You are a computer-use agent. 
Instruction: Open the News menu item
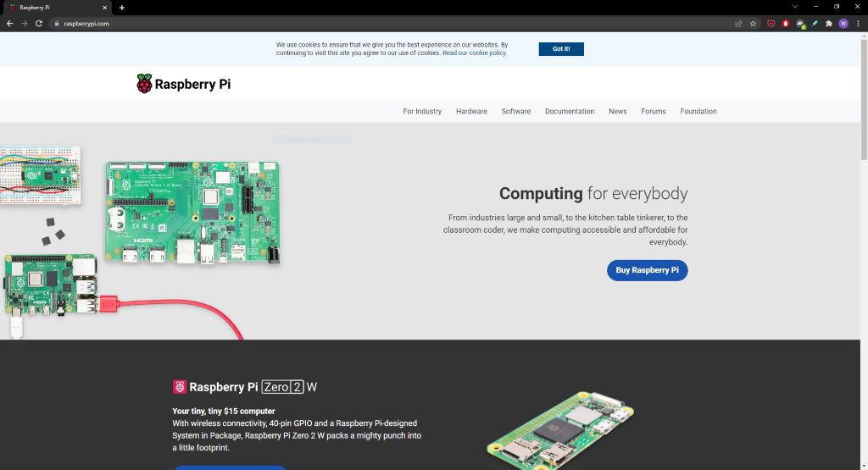point(617,111)
